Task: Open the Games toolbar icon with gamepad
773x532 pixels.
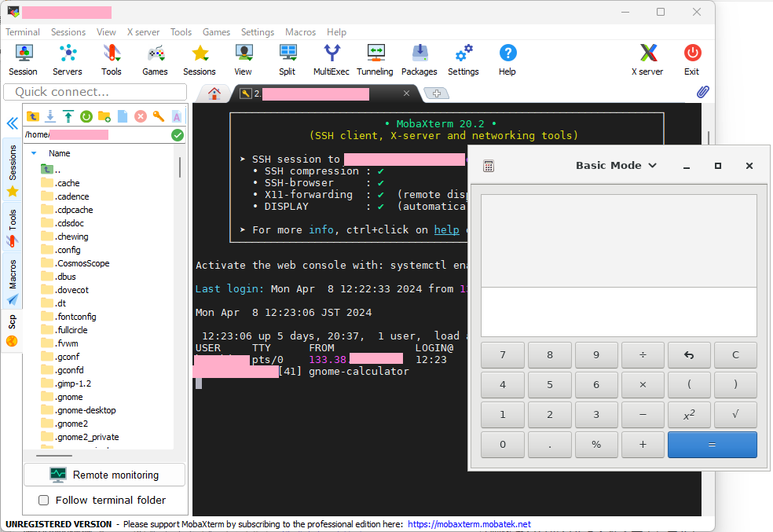Action: (x=156, y=60)
